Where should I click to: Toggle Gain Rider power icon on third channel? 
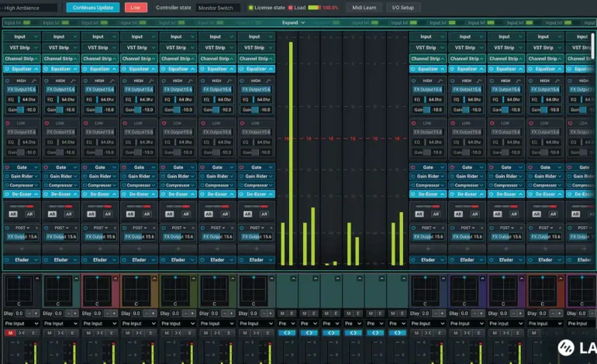click(85, 176)
